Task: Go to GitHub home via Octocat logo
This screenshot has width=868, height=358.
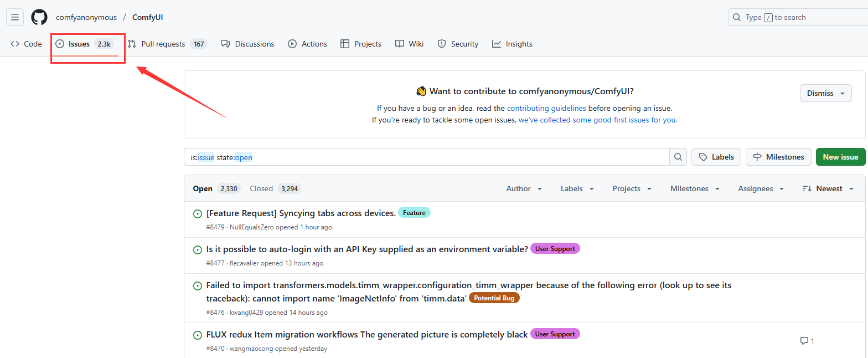Action: 39,17
